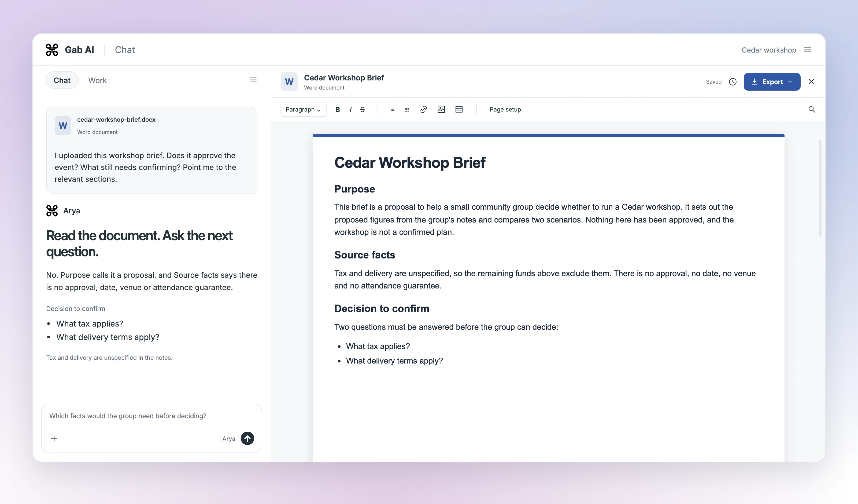
Task: Insert a numbered list
Action: click(407, 110)
